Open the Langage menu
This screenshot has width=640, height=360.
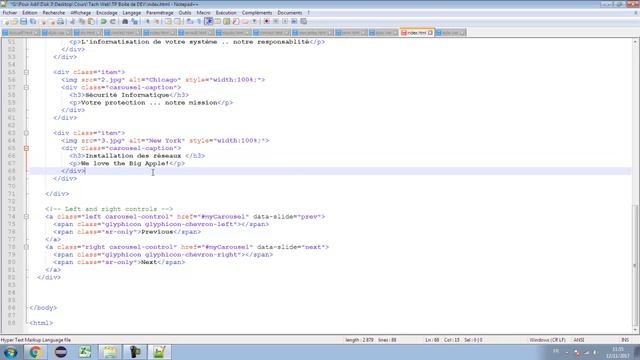coord(131,13)
